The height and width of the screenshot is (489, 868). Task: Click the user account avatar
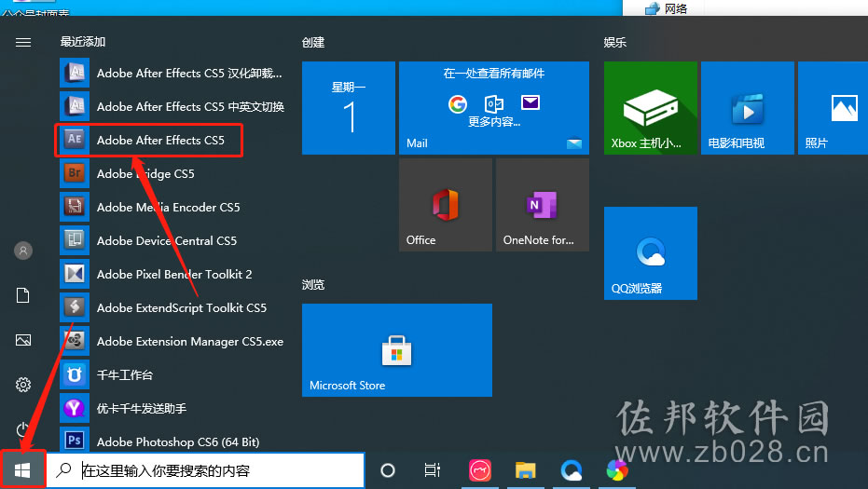tap(23, 251)
